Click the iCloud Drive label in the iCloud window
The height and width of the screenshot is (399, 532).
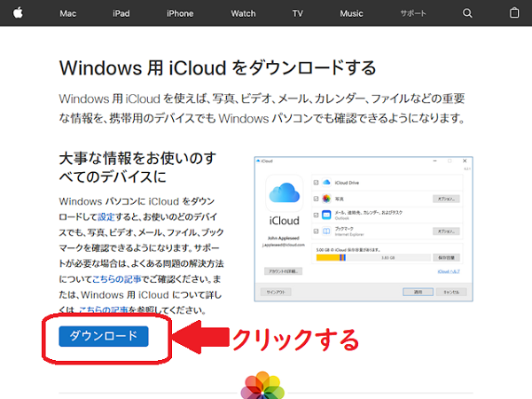click(347, 183)
